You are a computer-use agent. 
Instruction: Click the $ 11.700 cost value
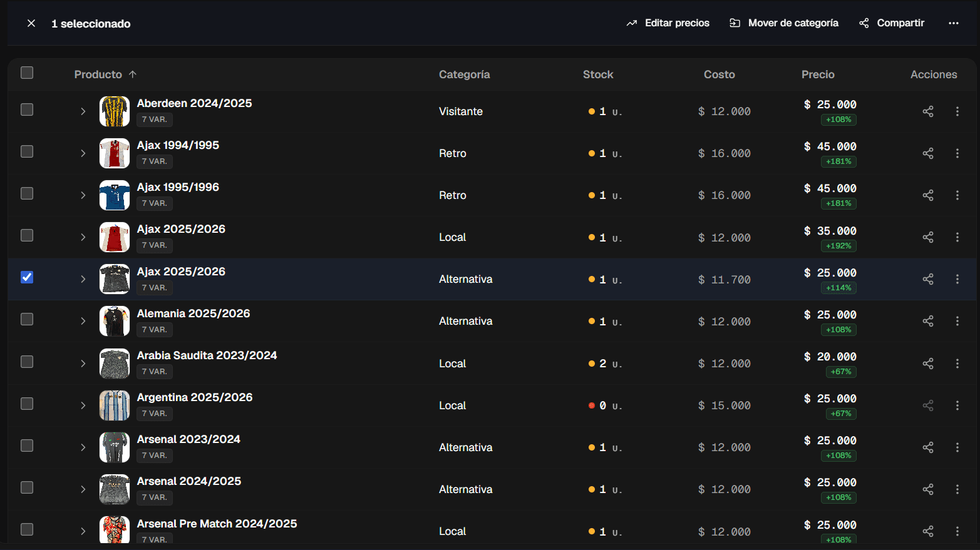(725, 280)
